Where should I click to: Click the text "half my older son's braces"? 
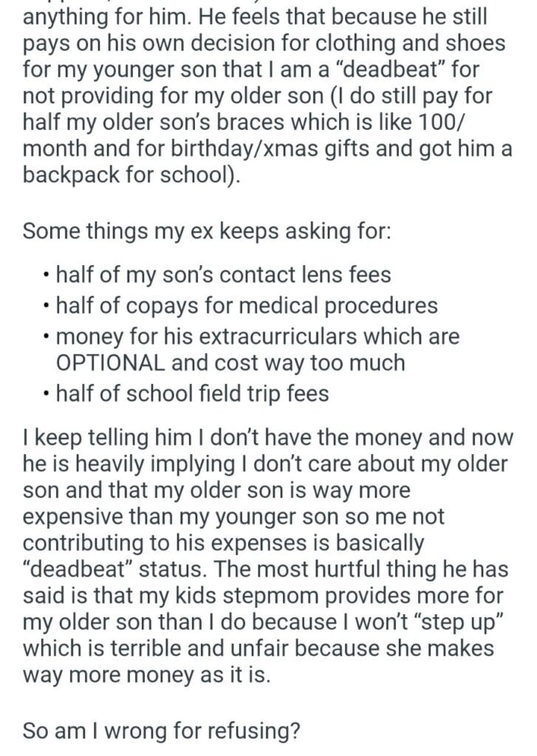148,122
